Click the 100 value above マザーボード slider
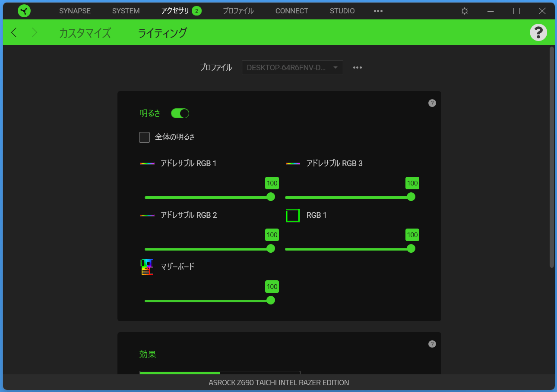This screenshot has height=392, width=557. click(272, 287)
